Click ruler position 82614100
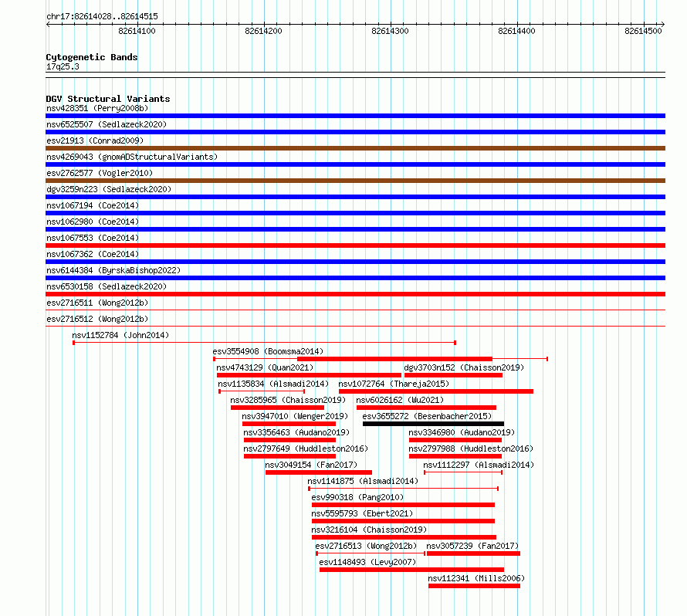This screenshot has width=687, height=616. [137, 31]
